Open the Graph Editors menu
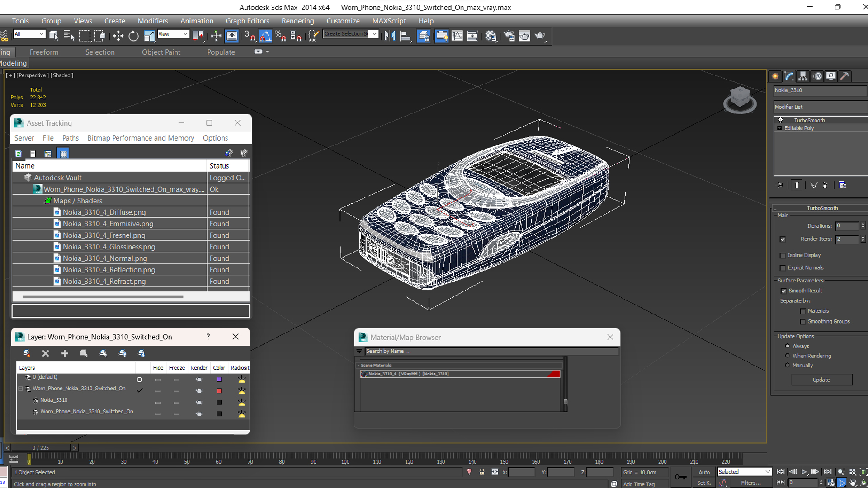The height and width of the screenshot is (488, 868). 247,21
